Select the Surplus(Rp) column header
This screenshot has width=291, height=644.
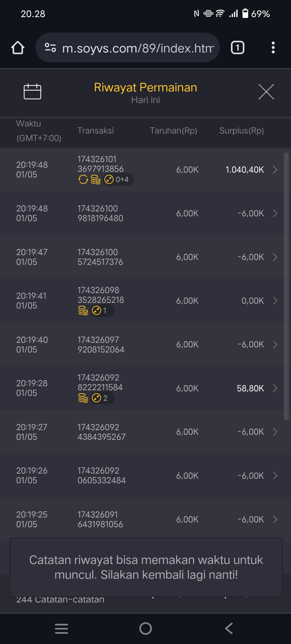241,131
